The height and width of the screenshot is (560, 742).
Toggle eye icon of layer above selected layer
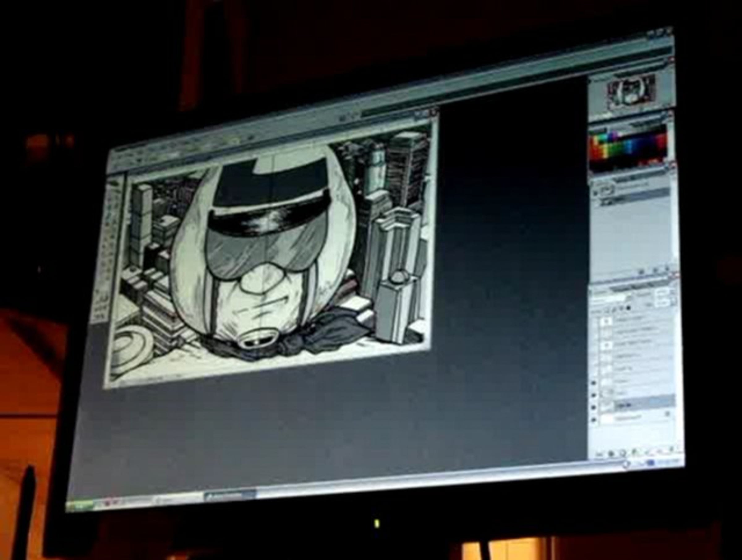[594, 395]
